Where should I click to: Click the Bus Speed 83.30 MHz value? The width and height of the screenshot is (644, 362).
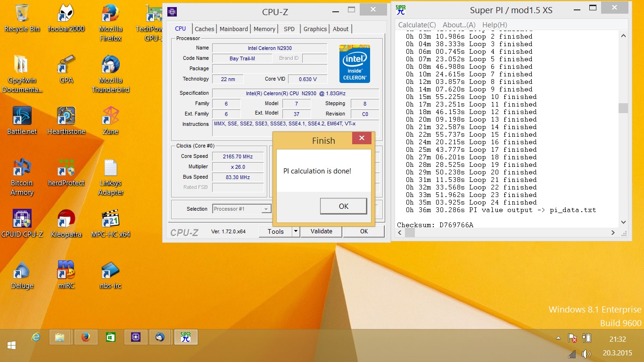pos(238,177)
